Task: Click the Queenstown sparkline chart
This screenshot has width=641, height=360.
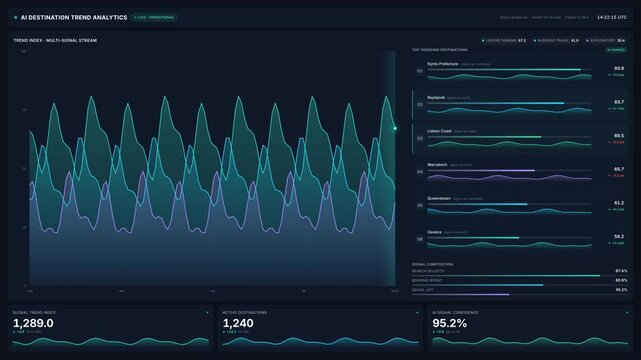Action: [x=509, y=211]
